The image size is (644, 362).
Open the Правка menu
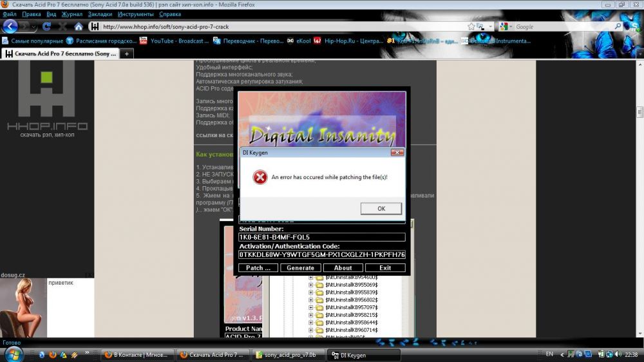tap(31, 14)
